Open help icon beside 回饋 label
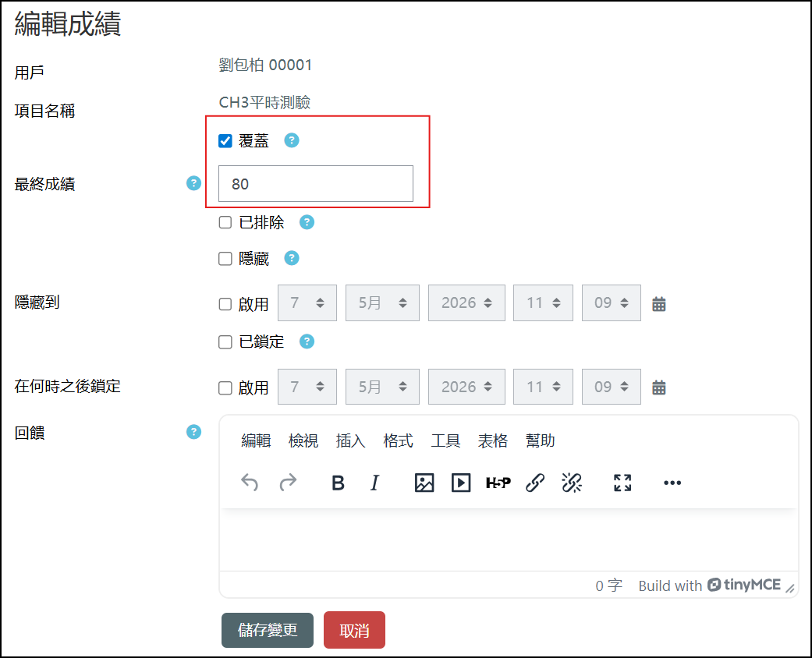 coord(193,432)
